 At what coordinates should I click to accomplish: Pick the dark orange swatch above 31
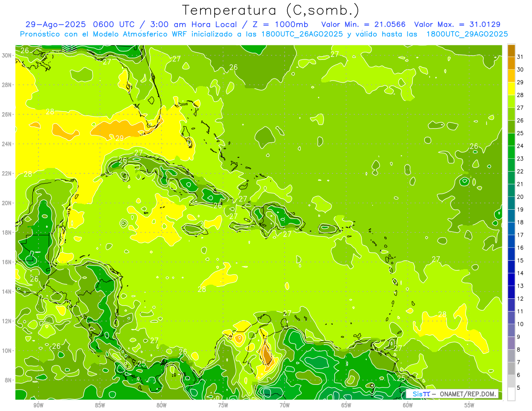(x=511, y=51)
